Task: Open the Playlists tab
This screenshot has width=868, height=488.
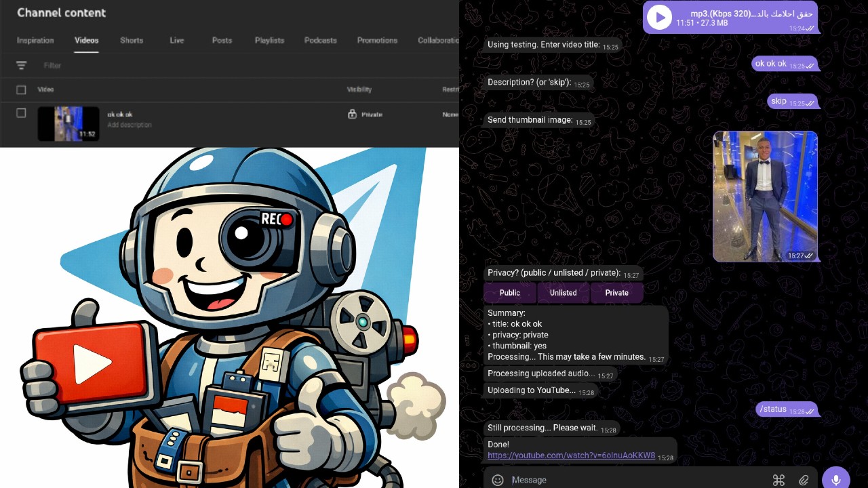Action: (269, 40)
